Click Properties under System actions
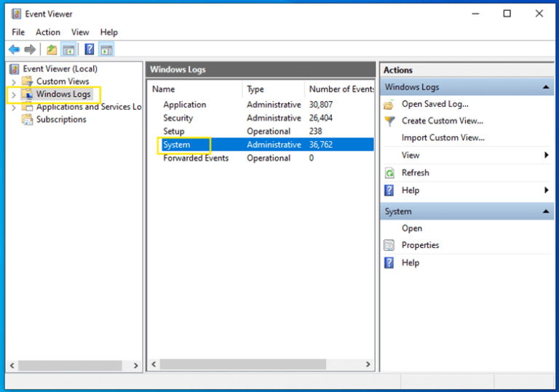 point(420,245)
